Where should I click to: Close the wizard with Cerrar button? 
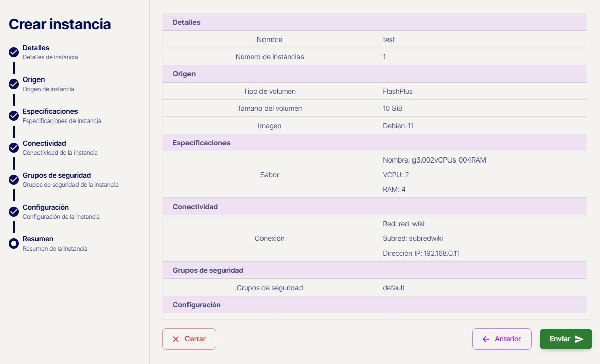(x=189, y=339)
